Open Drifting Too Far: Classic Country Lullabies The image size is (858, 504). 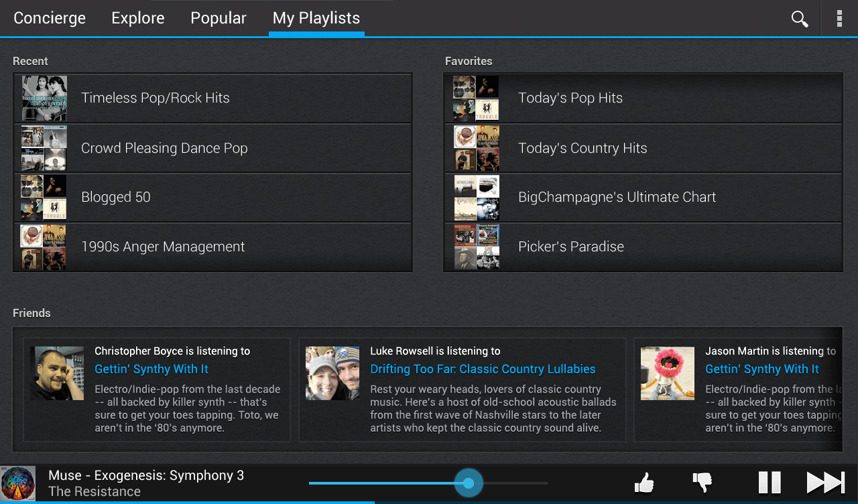(x=483, y=369)
